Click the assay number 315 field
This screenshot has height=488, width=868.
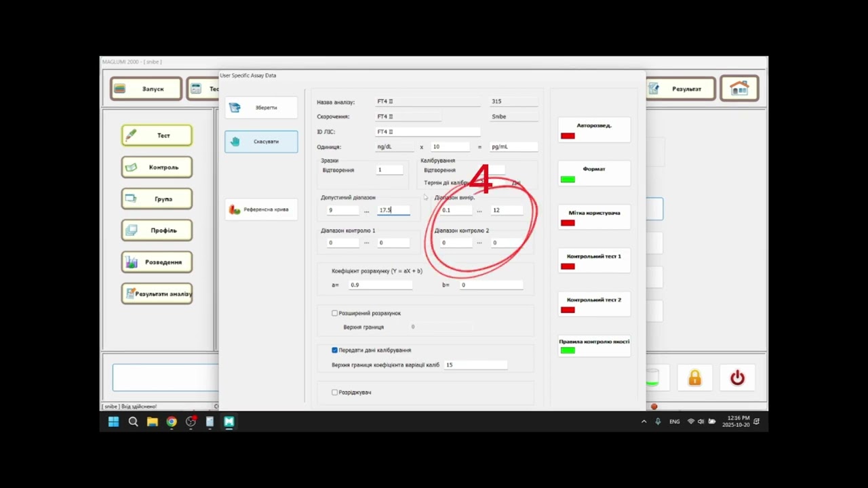point(514,102)
